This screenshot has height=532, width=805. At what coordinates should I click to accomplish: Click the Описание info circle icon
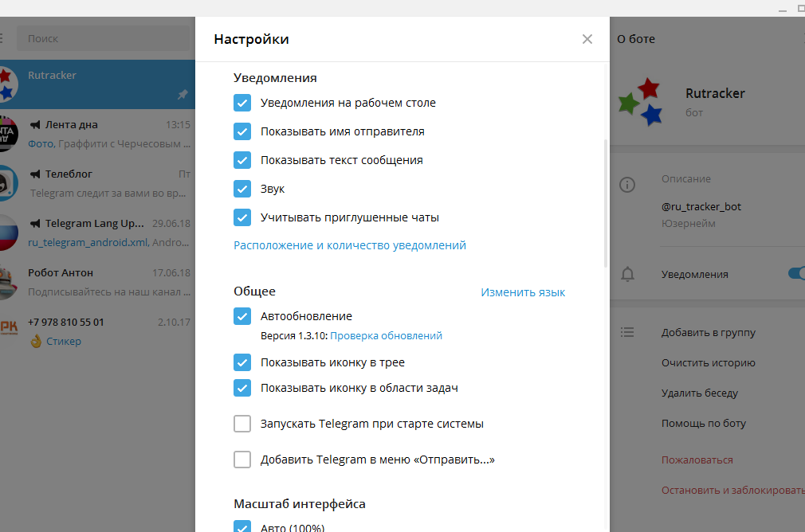tap(627, 185)
